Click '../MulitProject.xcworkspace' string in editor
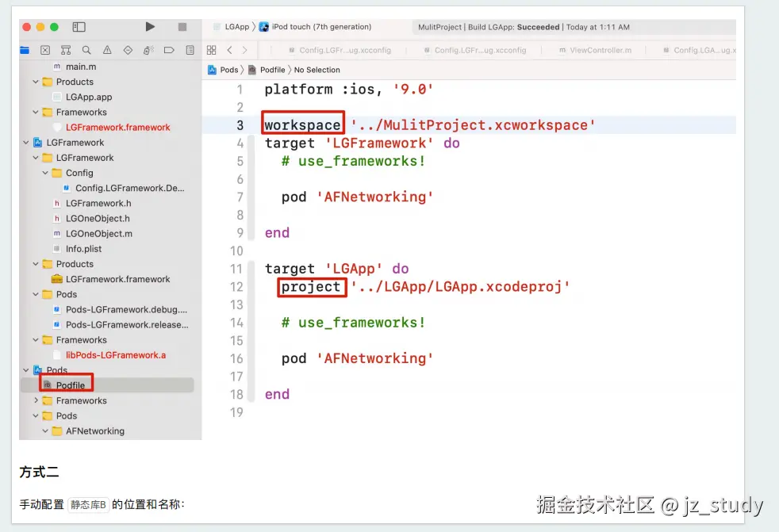This screenshot has height=532, width=779. [473, 124]
